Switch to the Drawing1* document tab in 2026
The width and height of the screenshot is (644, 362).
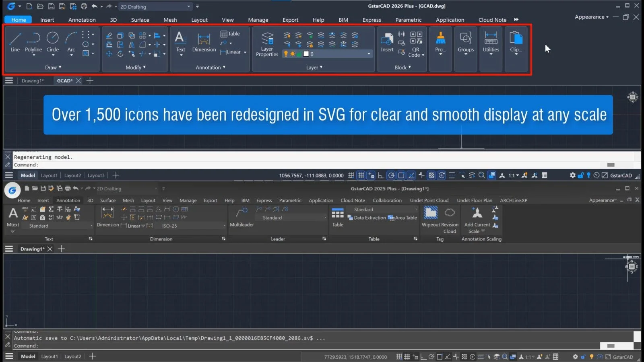[x=33, y=81]
